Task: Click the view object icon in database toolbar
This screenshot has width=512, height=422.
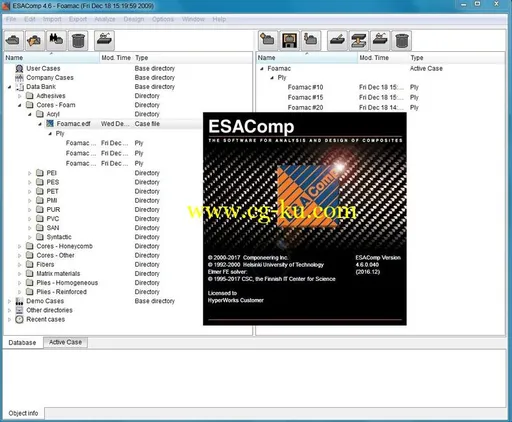Action: point(104,40)
